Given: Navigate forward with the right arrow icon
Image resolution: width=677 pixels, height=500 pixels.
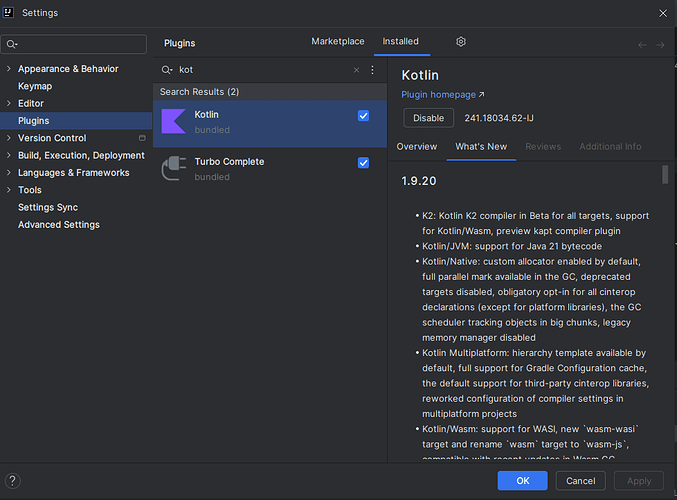Looking at the screenshot, I should [660, 44].
